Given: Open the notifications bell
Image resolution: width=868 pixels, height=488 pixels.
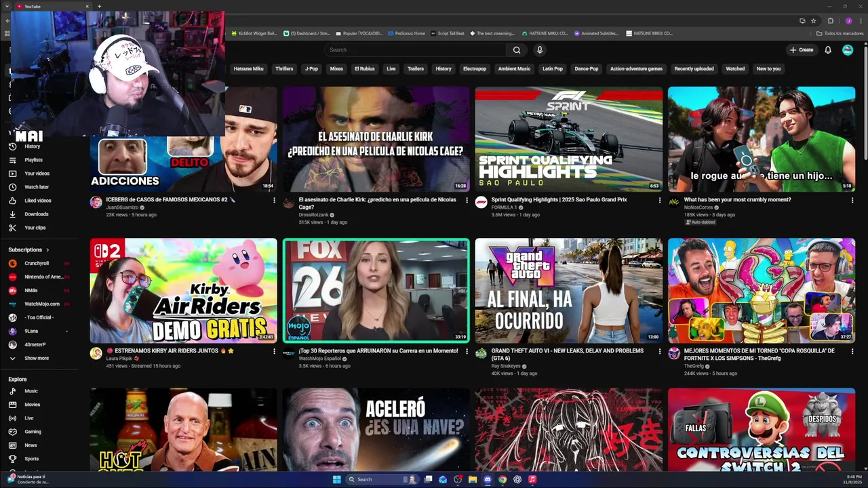Looking at the screenshot, I should tap(828, 49).
